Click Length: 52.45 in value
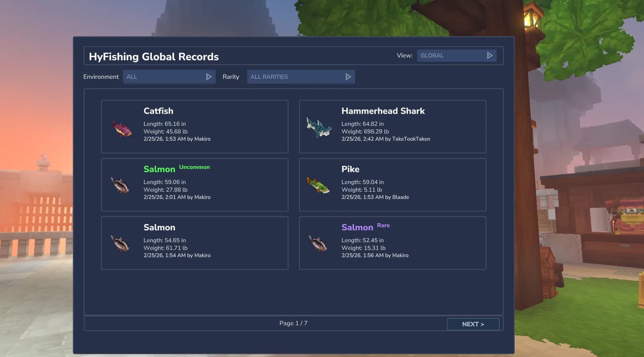Viewport: 644px width, 357px height. tap(362, 240)
